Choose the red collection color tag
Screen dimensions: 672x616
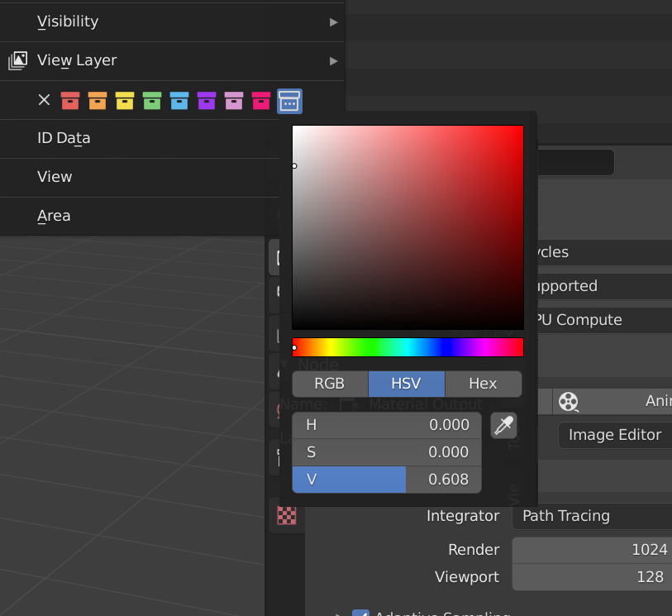pyautogui.click(x=70, y=101)
